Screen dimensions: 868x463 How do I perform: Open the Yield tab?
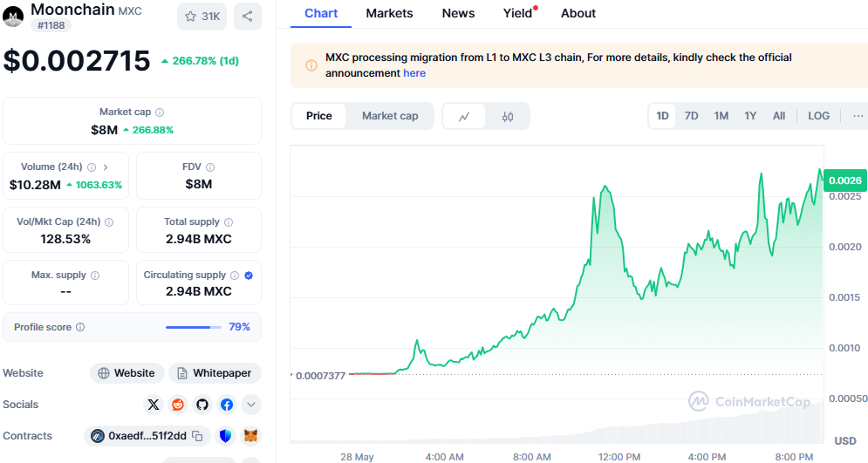pyautogui.click(x=519, y=13)
